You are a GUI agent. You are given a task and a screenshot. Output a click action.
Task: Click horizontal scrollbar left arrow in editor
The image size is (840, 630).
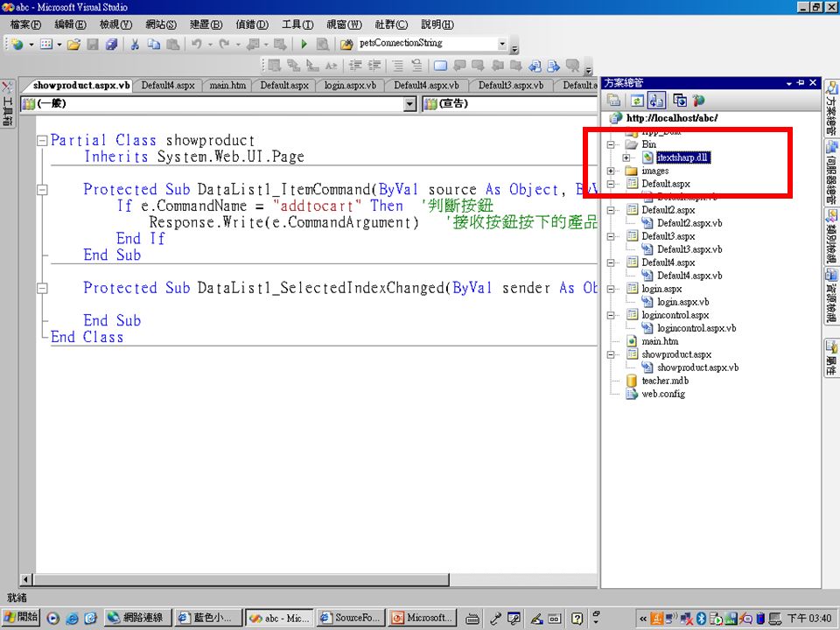tap(25, 579)
